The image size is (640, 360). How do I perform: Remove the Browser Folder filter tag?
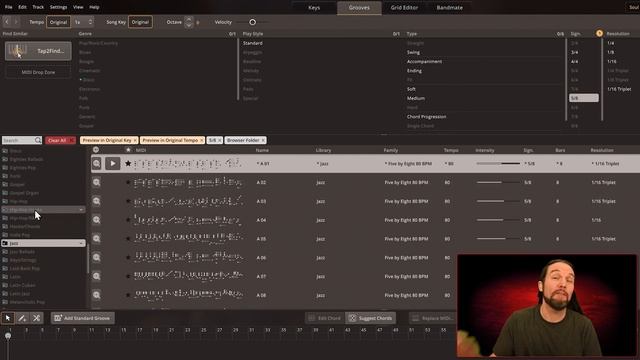pyautogui.click(x=263, y=140)
